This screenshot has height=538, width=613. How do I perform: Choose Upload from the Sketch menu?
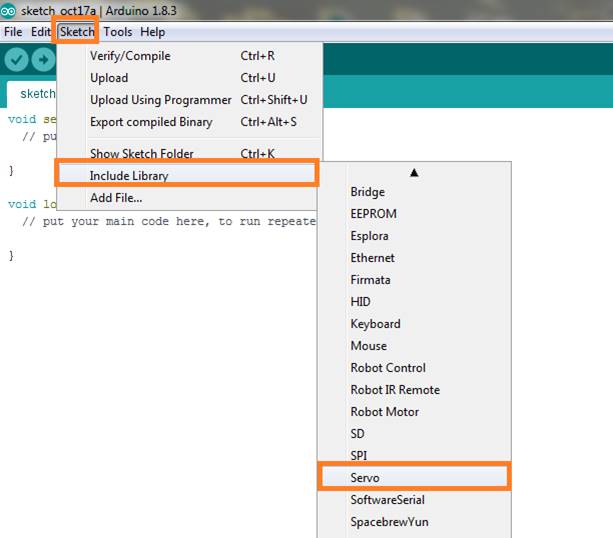point(190,78)
